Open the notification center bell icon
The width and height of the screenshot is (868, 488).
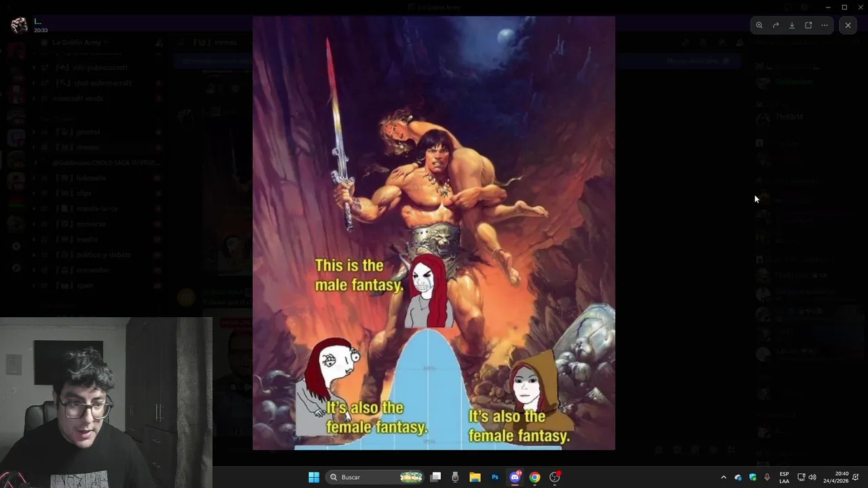coord(856,477)
